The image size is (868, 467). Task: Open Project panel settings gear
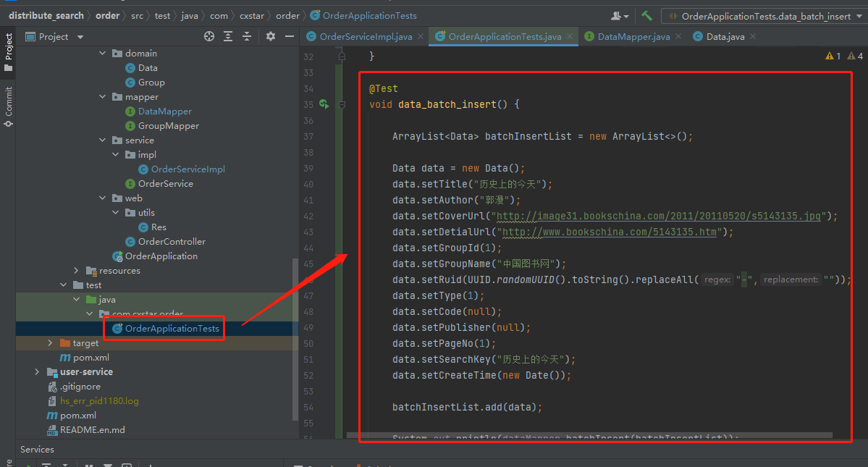tap(270, 36)
